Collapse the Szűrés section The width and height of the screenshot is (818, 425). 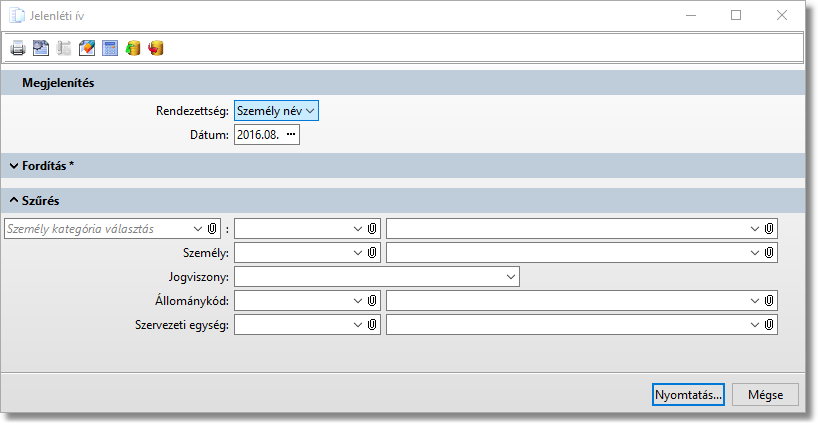click(x=15, y=200)
